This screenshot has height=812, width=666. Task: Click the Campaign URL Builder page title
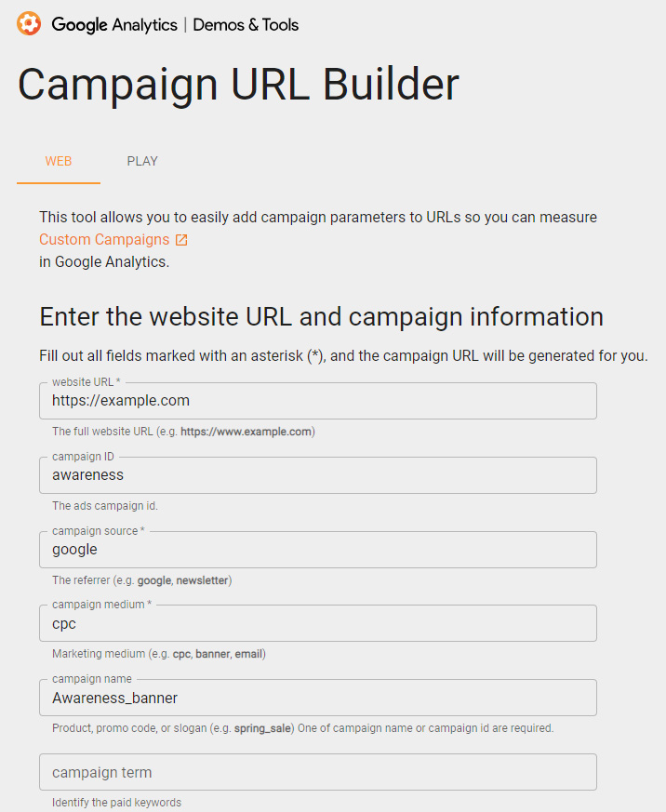click(x=238, y=85)
